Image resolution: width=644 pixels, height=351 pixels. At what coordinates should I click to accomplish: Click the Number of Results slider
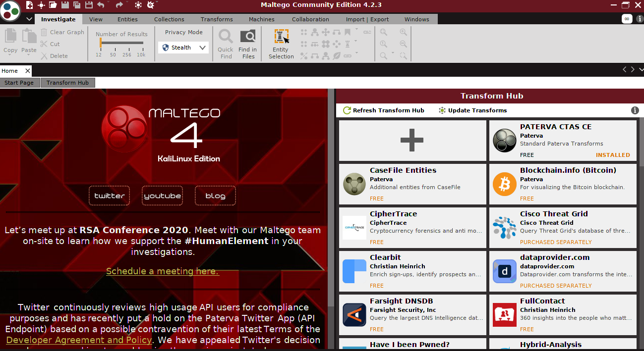click(121, 43)
